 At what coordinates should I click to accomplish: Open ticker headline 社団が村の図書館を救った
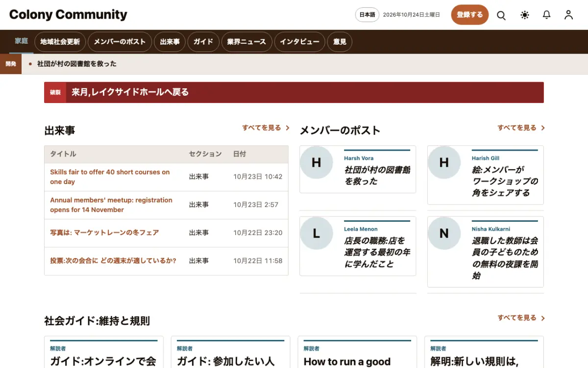[77, 64]
